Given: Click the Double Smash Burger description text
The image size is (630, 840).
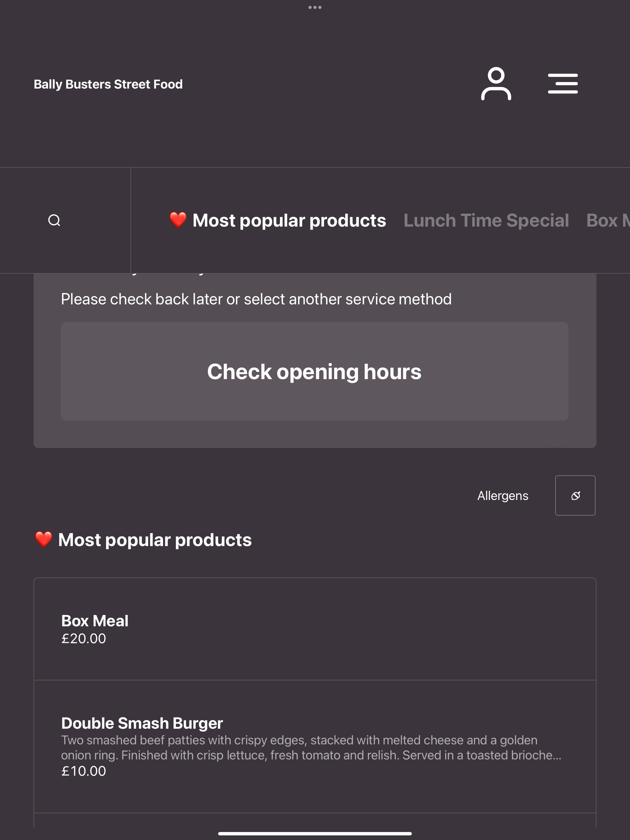Looking at the screenshot, I should coord(311,747).
